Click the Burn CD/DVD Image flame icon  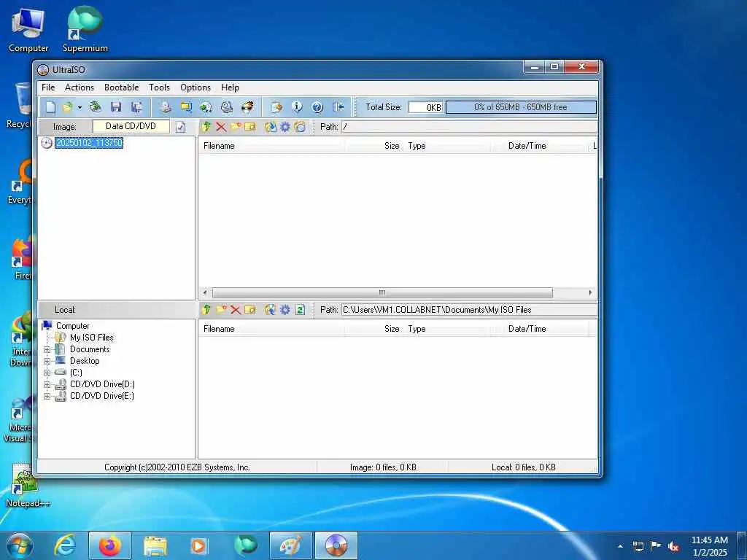point(247,107)
